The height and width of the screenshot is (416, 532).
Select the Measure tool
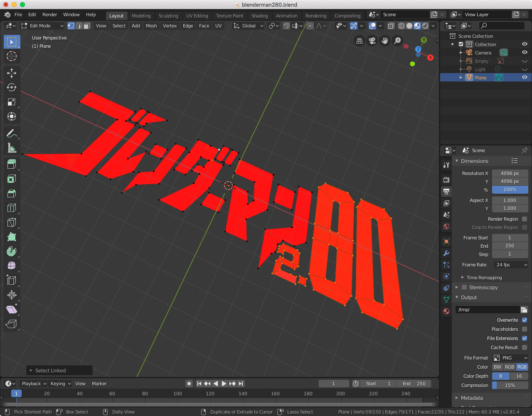click(12, 148)
